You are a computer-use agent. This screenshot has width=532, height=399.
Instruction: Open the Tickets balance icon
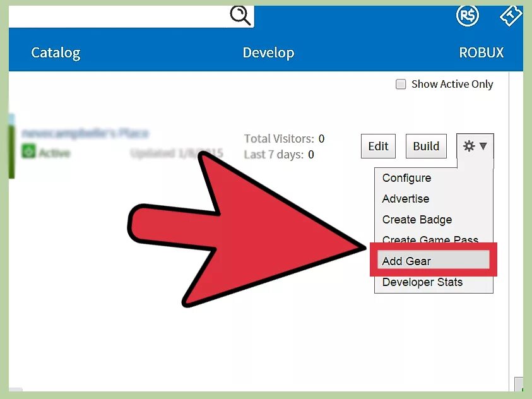510,16
